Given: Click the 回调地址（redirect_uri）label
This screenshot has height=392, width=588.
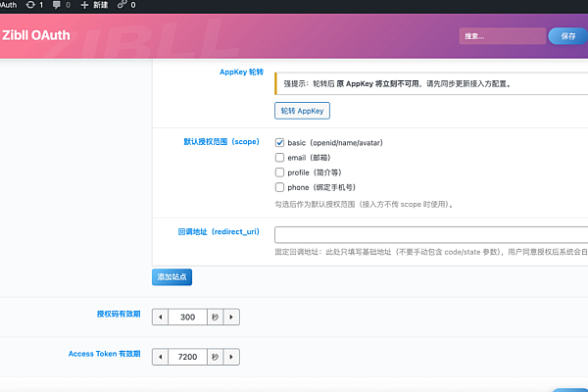Looking at the screenshot, I should 219,231.
